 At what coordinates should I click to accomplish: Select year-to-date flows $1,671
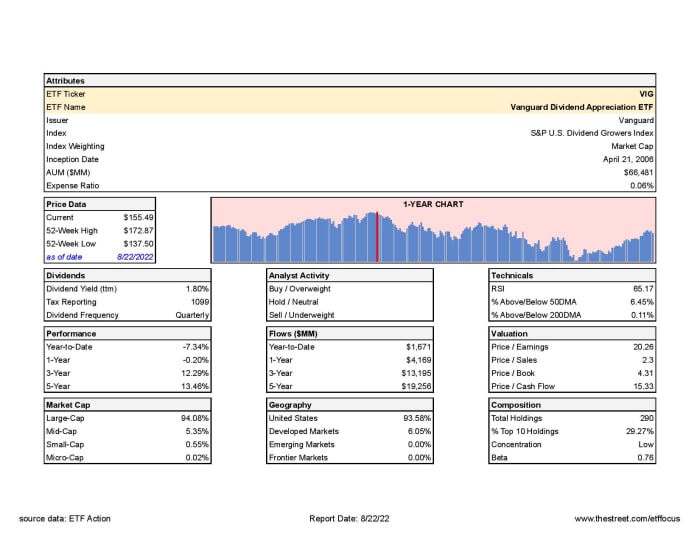pyautogui.click(x=418, y=347)
